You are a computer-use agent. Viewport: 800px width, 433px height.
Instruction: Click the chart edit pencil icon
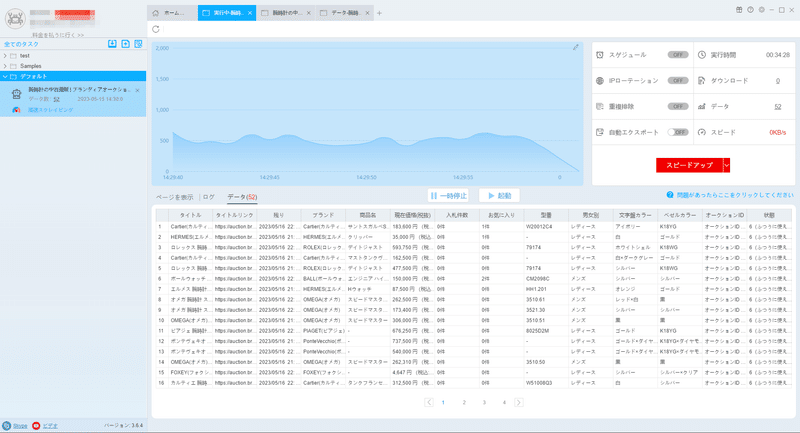576,47
